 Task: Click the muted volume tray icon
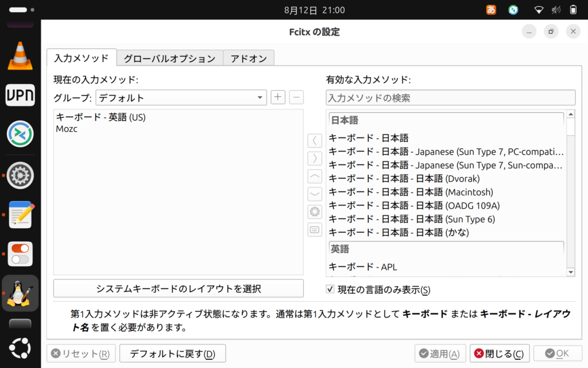556,10
